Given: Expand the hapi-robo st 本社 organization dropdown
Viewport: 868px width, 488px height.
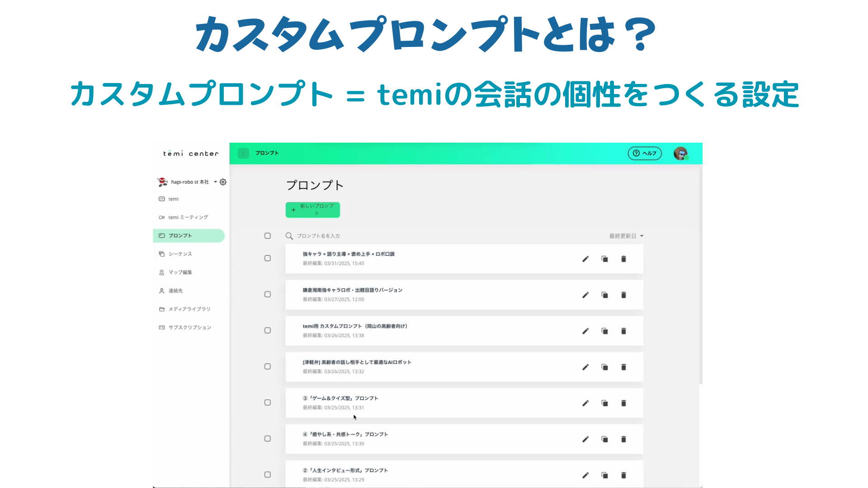Looking at the screenshot, I should (215, 182).
